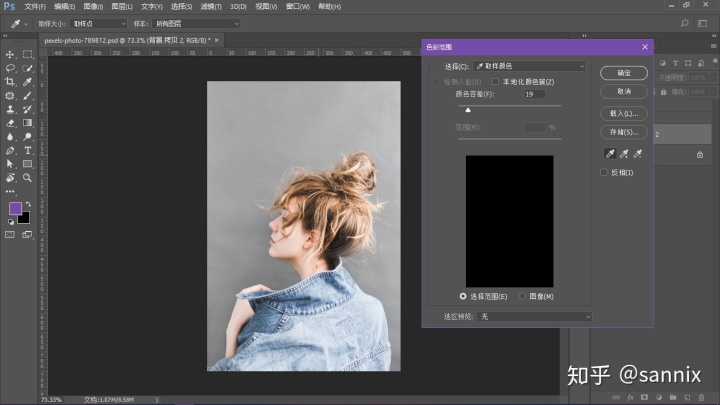
Task: Click the eyedropper sample tool in Color Range dialog
Action: coord(610,154)
